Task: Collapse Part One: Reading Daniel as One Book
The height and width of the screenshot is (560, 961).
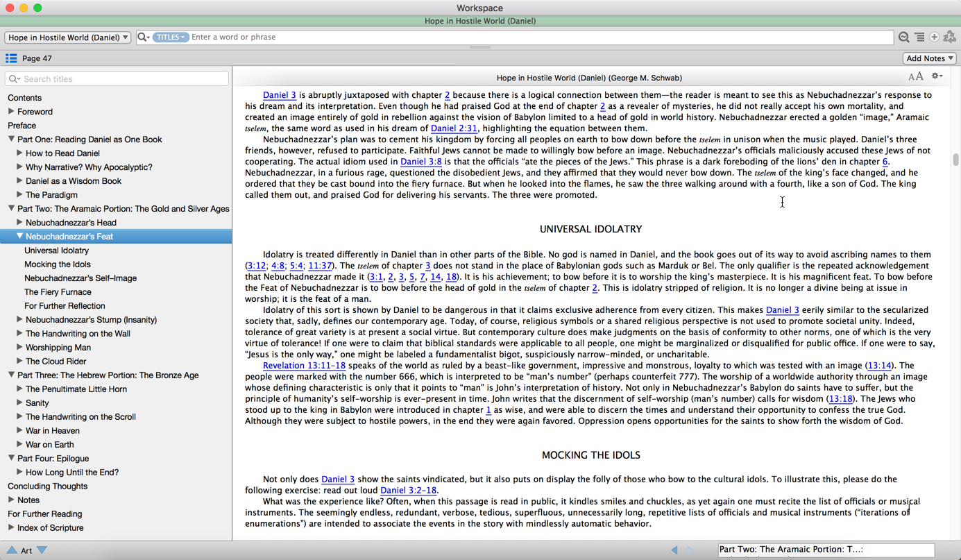Action: point(11,139)
